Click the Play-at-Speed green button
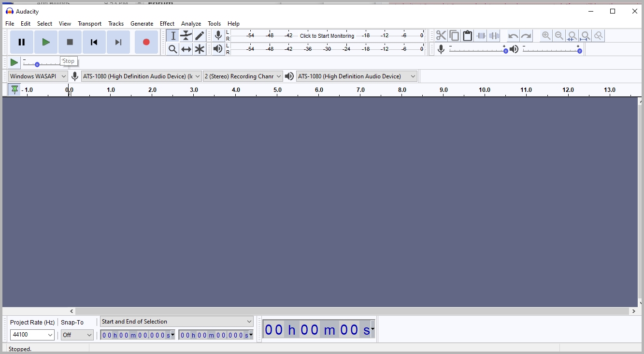This screenshot has height=354, width=644. [x=14, y=62]
